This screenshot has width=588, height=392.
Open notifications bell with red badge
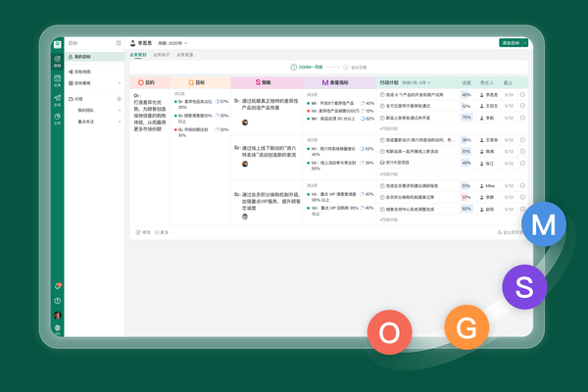pos(58,286)
